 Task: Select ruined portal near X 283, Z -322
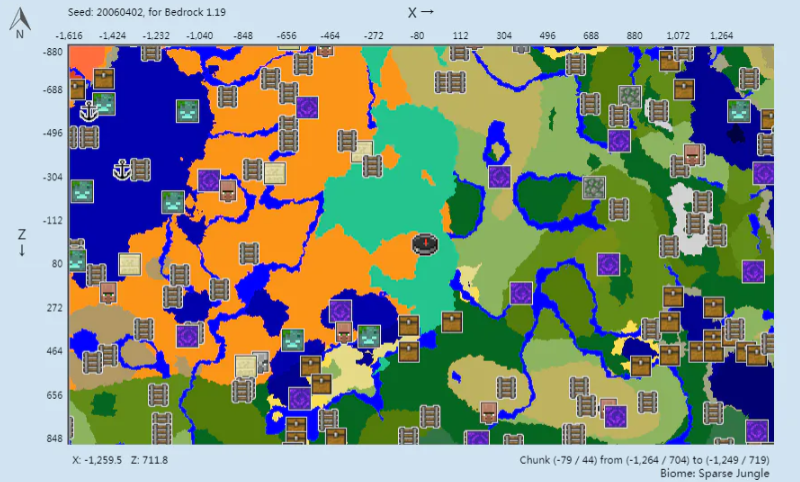click(499, 177)
